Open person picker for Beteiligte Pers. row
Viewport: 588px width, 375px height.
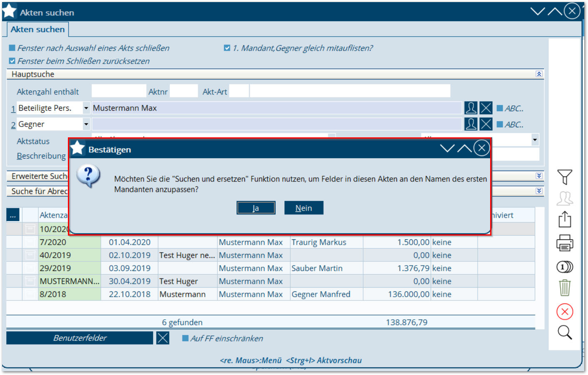471,108
